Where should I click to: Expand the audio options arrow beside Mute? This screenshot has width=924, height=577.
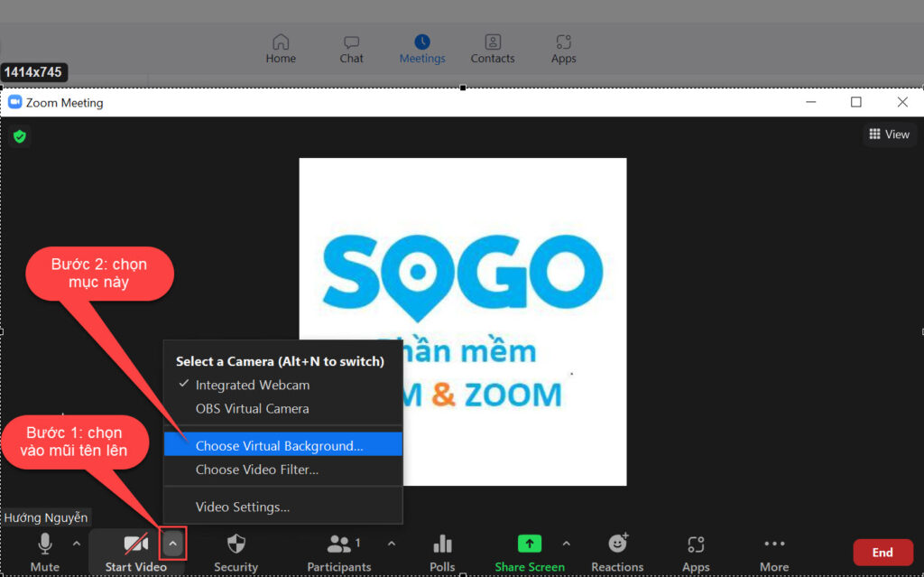pyautogui.click(x=77, y=544)
